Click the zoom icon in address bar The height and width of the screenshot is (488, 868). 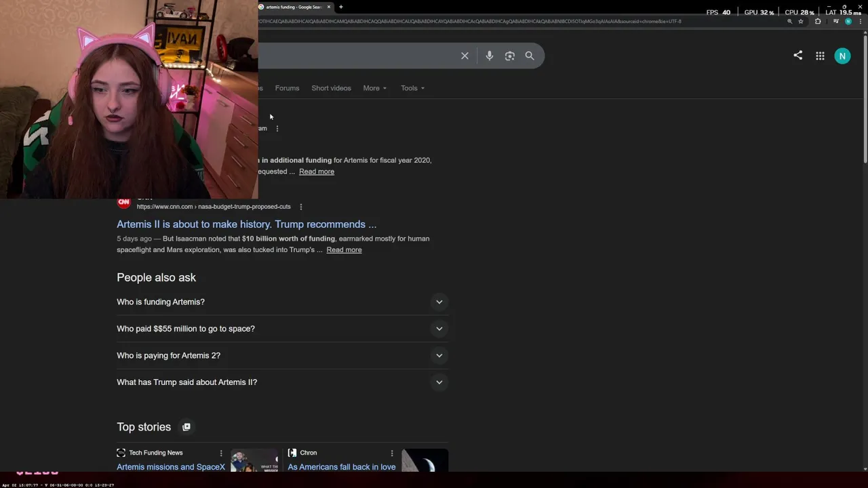click(789, 21)
